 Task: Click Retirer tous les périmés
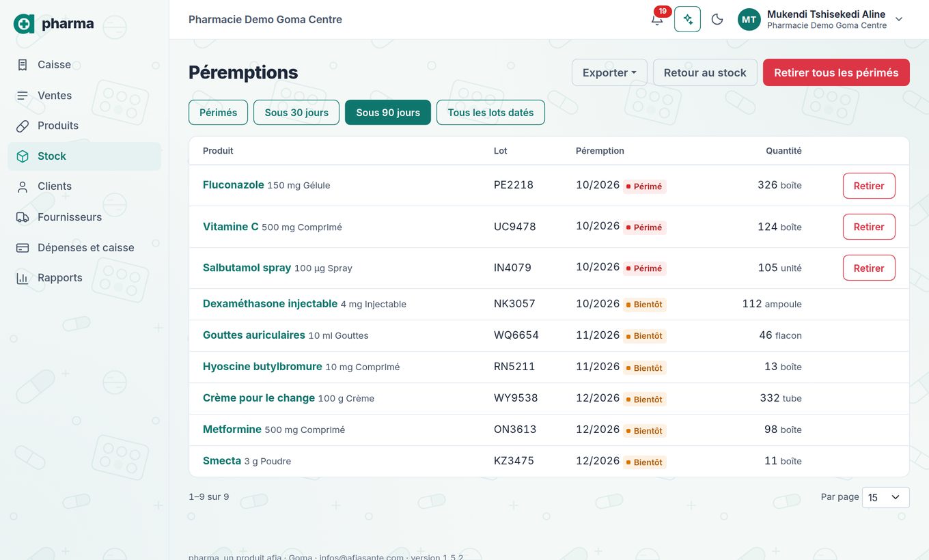(x=836, y=72)
